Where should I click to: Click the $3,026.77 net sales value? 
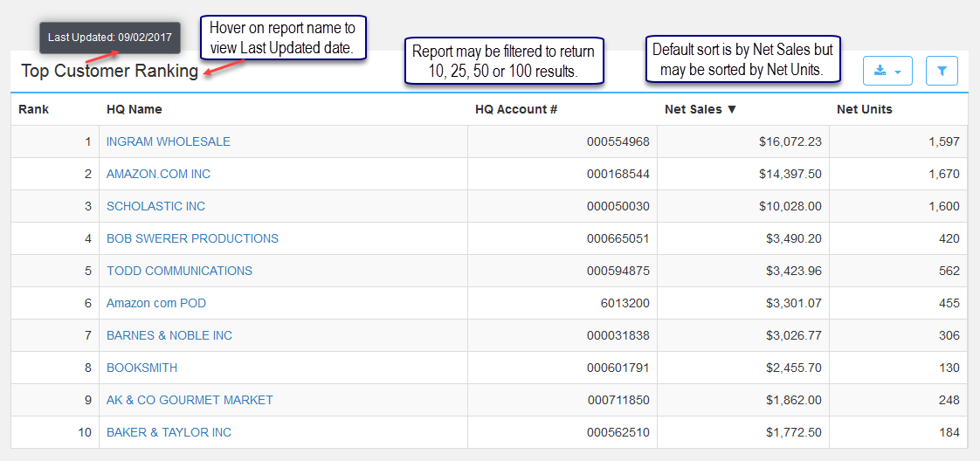point(794,336)
